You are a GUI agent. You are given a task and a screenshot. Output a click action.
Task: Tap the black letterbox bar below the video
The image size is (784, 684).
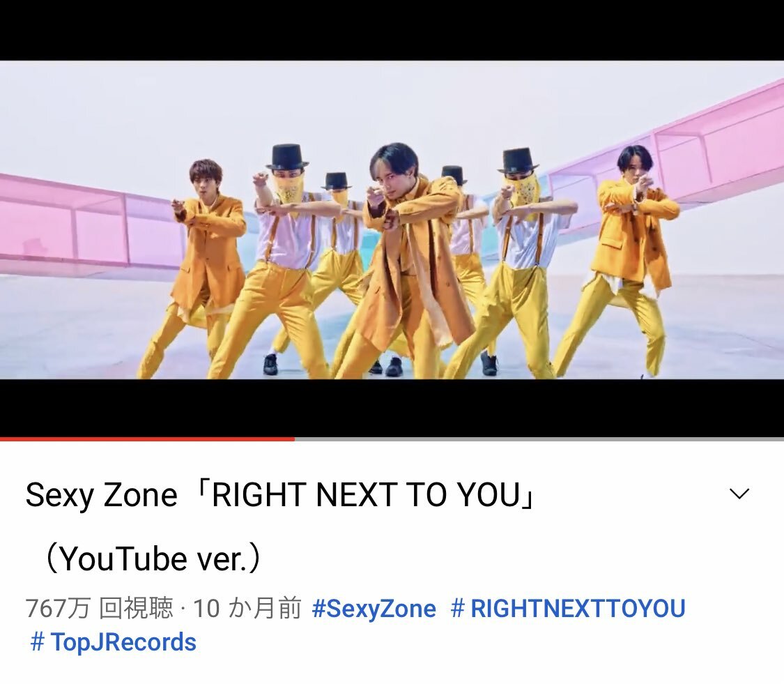click(x=392, y=407)
